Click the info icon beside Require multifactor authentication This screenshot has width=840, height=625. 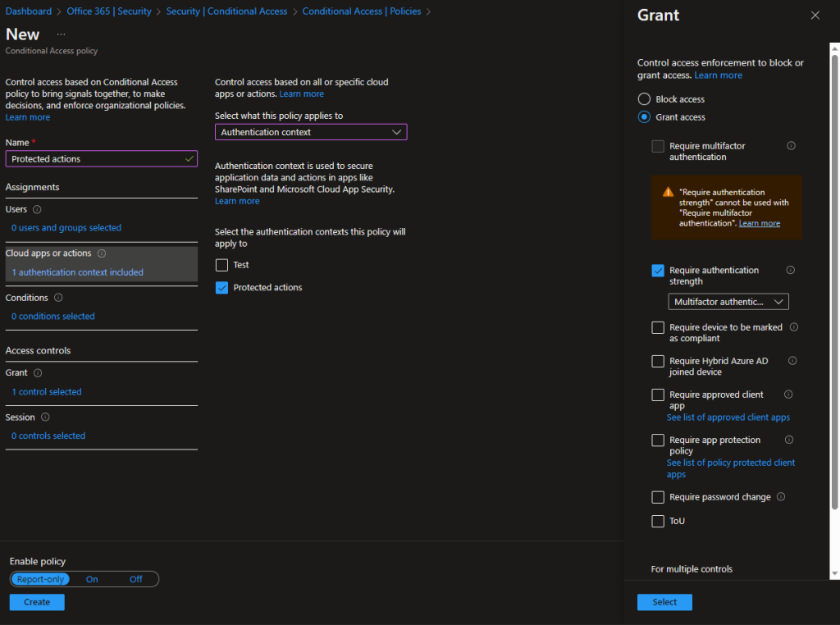[791, 145]
